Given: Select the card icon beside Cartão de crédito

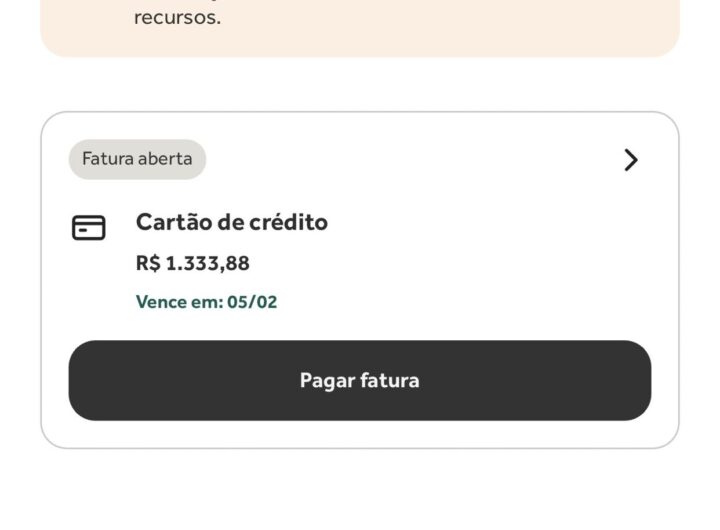Looking at the screenshot, I should (x=89, y=227).
